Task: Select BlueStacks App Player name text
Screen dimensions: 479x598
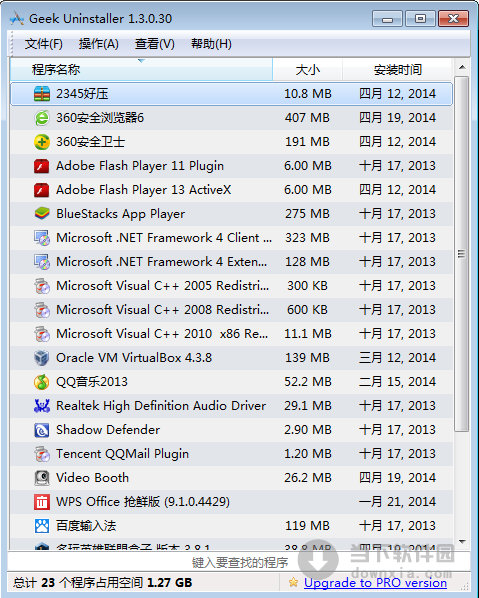Action: [121, 214]
